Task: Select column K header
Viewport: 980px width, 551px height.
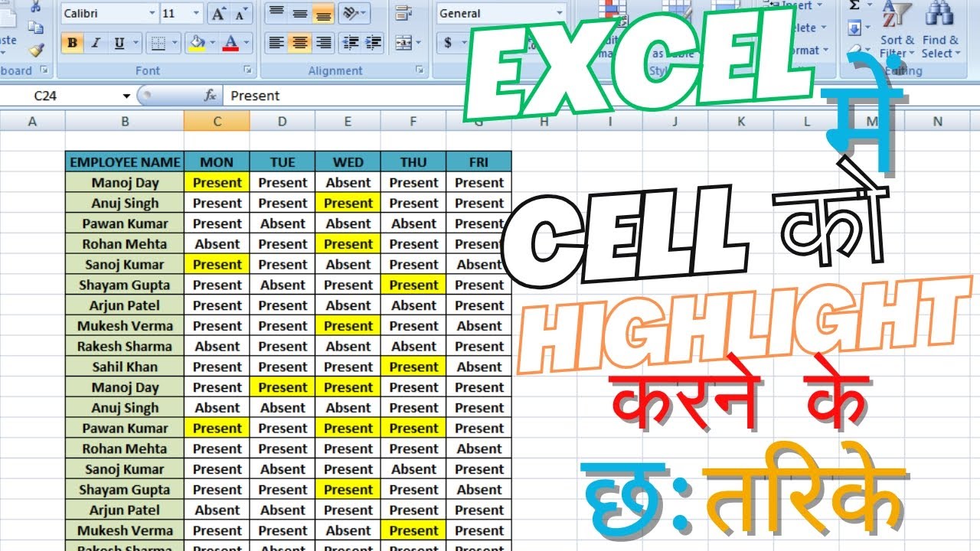Action: (741, 121)
